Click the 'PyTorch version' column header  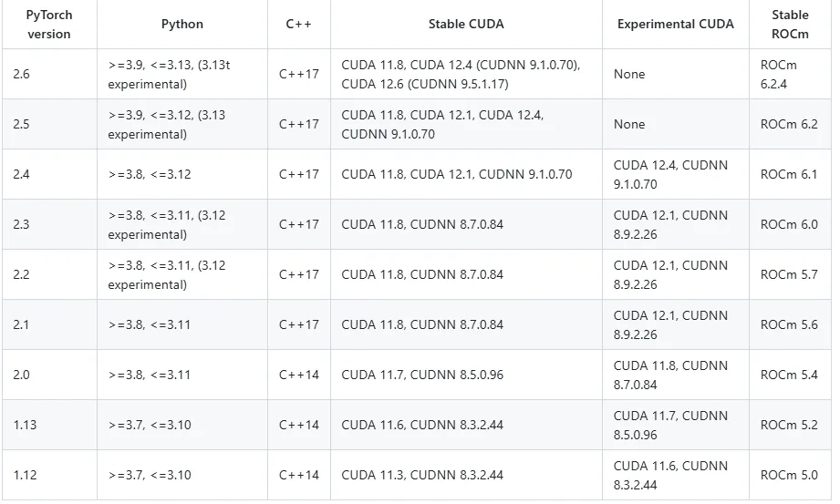(49, 24)
